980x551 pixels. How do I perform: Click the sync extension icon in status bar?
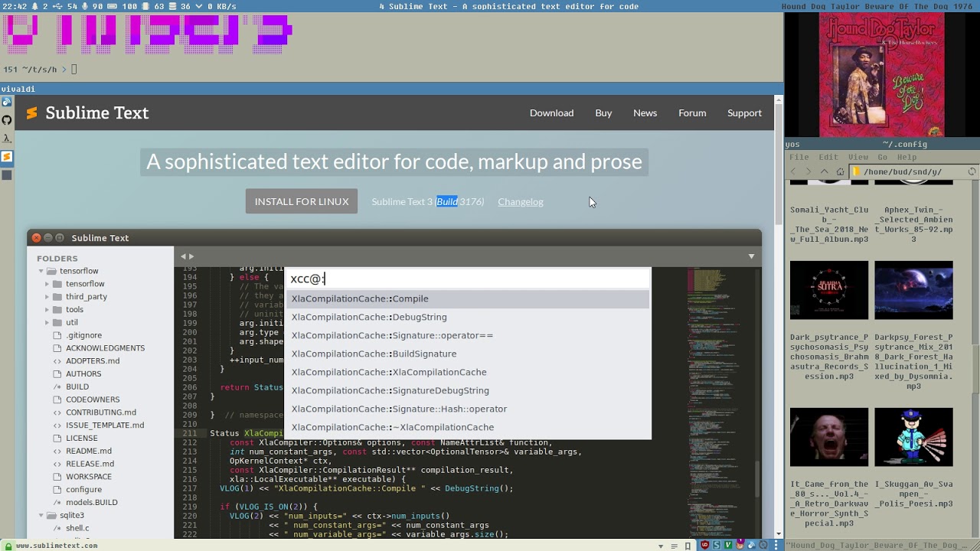click(763, 545)
